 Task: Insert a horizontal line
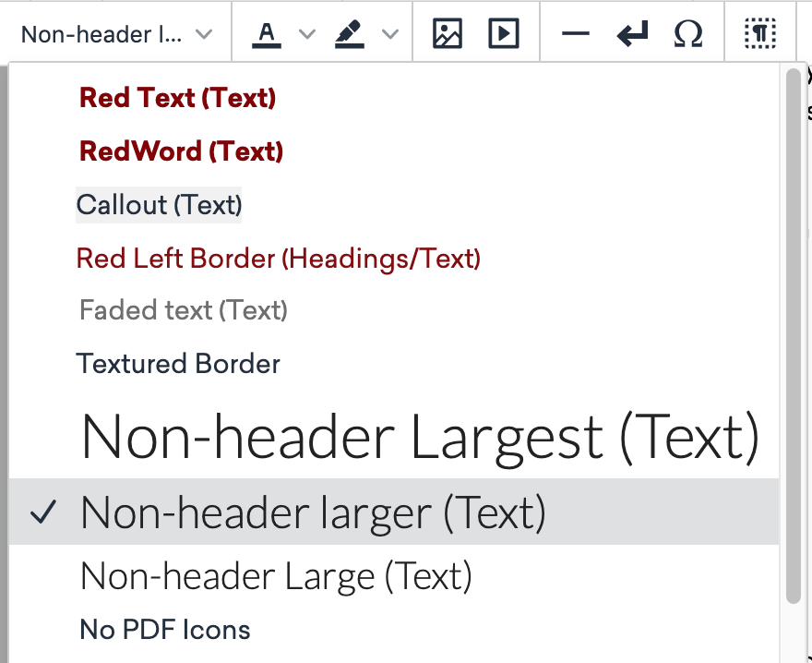[576, 34]
